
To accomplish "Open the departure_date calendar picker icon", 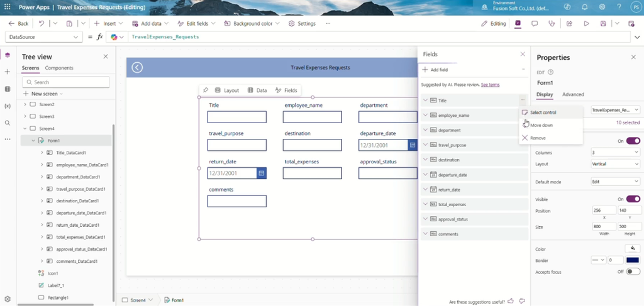I will click(x=413, y=145).
